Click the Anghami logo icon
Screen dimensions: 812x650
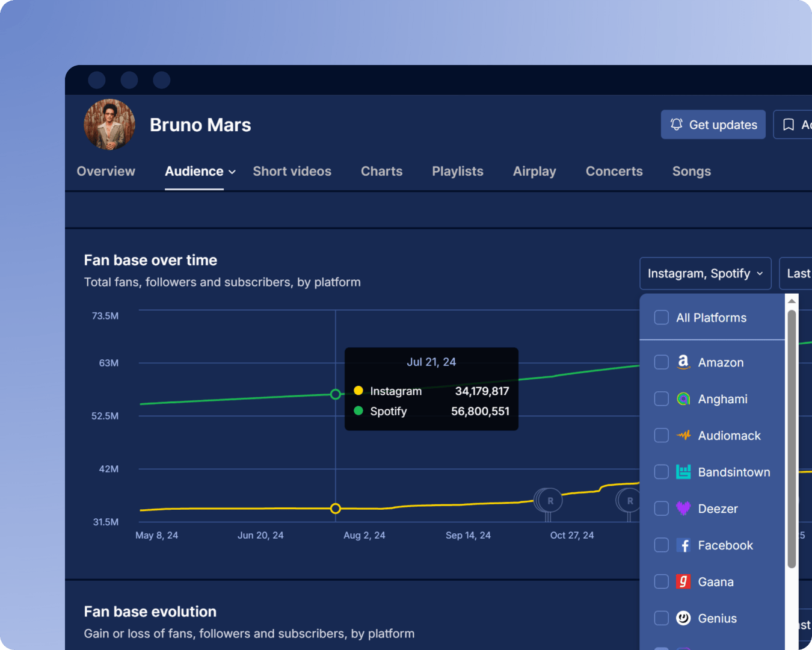[683, 399]
